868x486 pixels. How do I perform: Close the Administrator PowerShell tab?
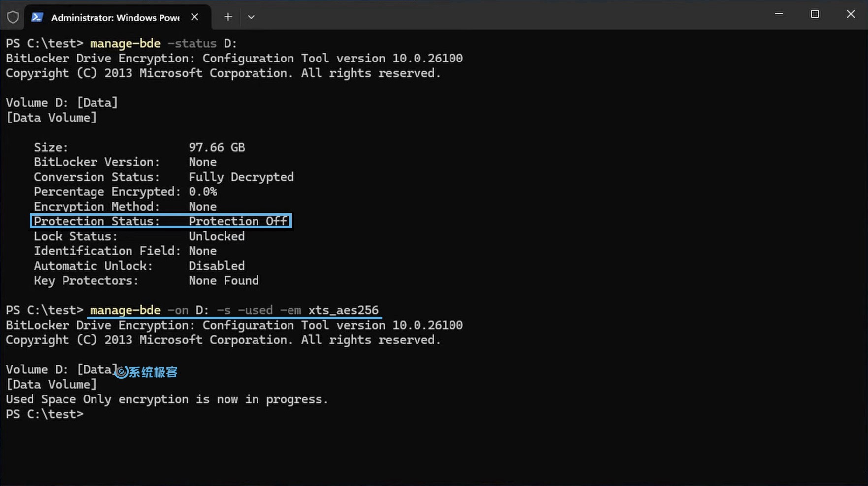(194, 17)
